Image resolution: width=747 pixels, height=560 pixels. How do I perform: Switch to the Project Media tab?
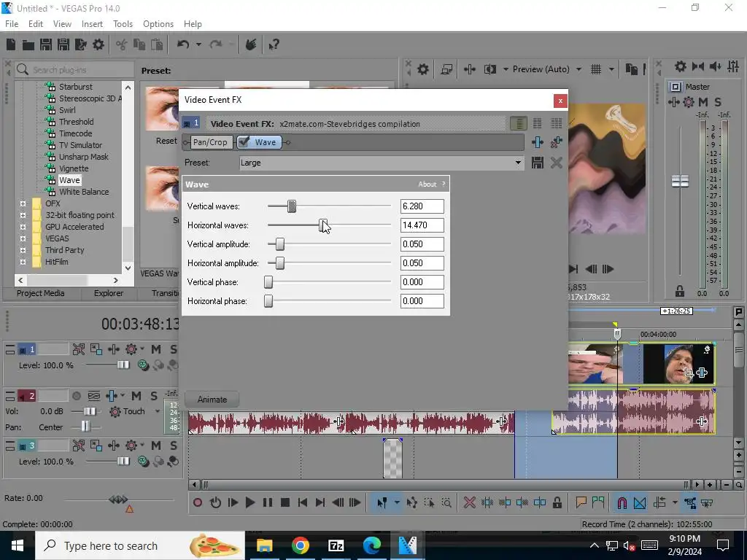click(41, 293)
